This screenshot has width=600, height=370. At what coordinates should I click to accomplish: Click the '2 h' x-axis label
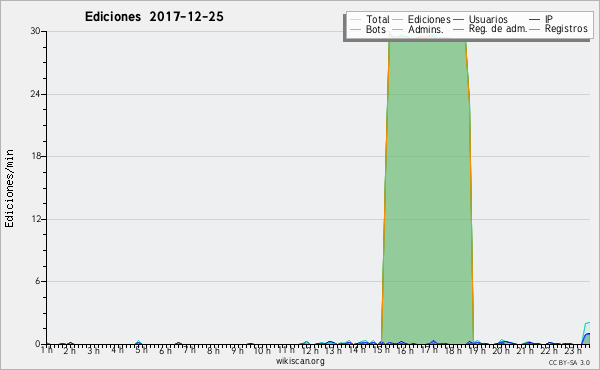(70, 350)
